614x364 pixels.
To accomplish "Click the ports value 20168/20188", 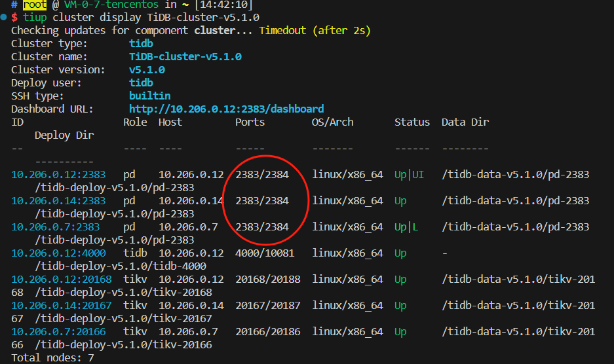I will point(268,280).
